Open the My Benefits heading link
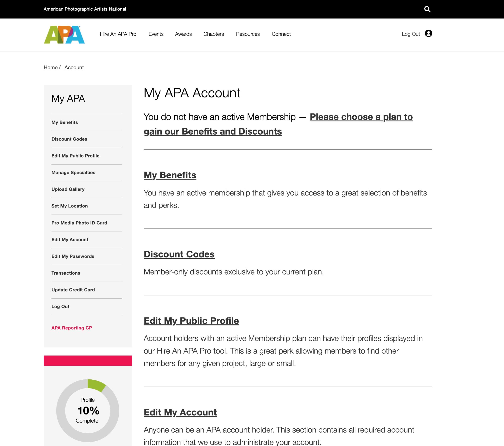Viewport: 504px width, 446px height. click(170, 175)
